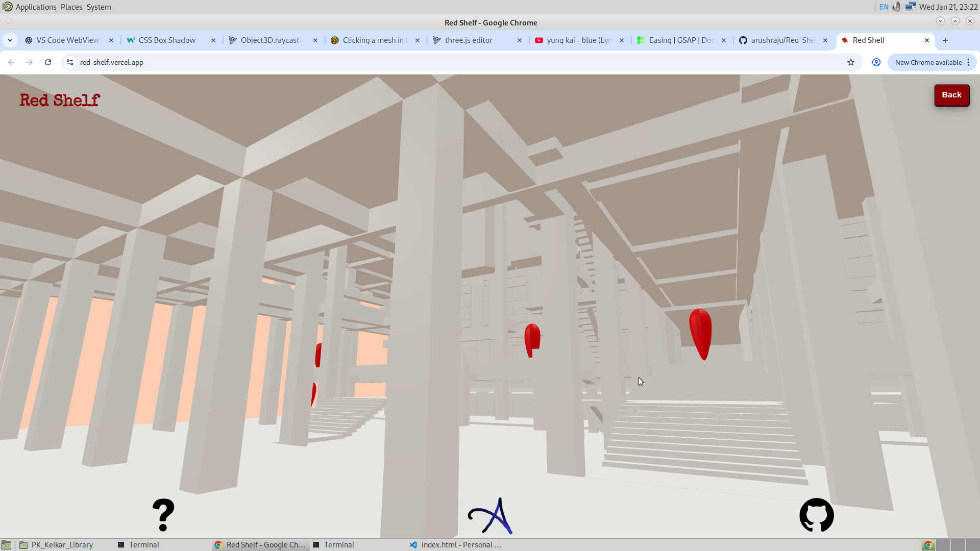The height and width of the screenshot is (551, 980).
Task: Open the Applications menu
Action: [x=36, y=7]
